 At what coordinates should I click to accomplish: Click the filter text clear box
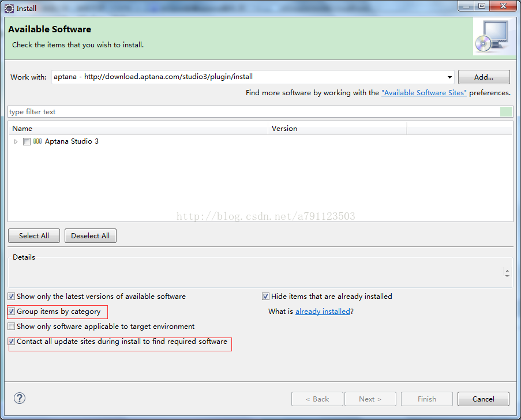coord(506,112)
